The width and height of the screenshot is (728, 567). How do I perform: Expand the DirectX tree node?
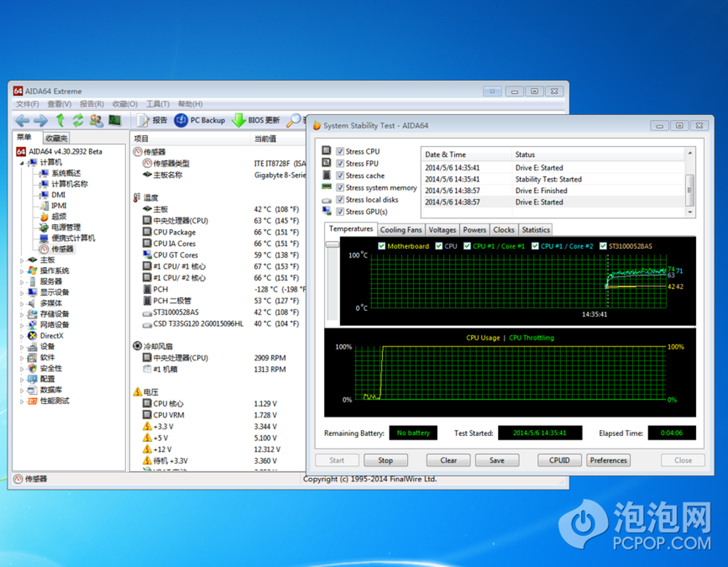pos(21,336)
